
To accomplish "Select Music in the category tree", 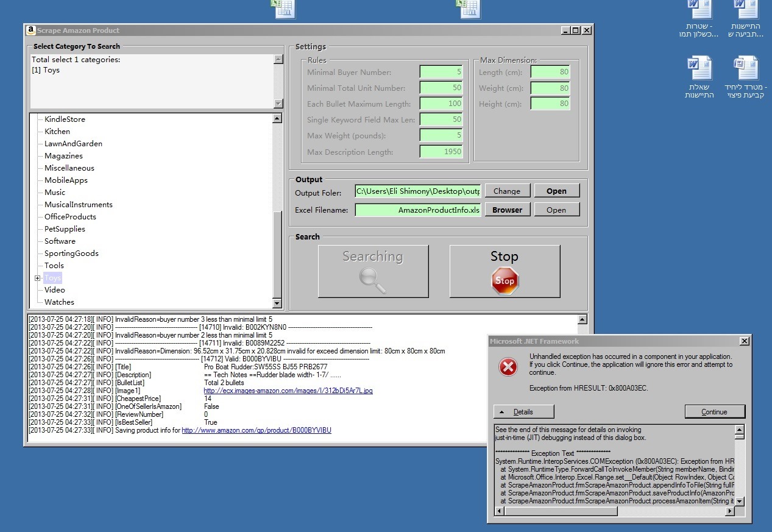I will (55, 193).
